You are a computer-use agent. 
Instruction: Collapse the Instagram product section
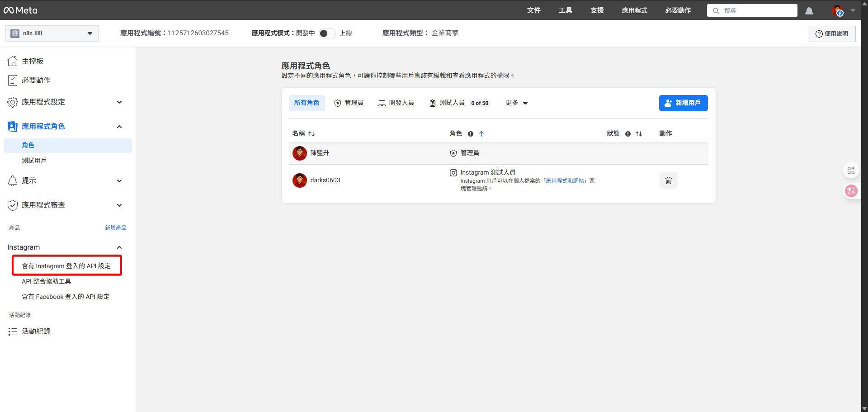click(x=119, y=247)
